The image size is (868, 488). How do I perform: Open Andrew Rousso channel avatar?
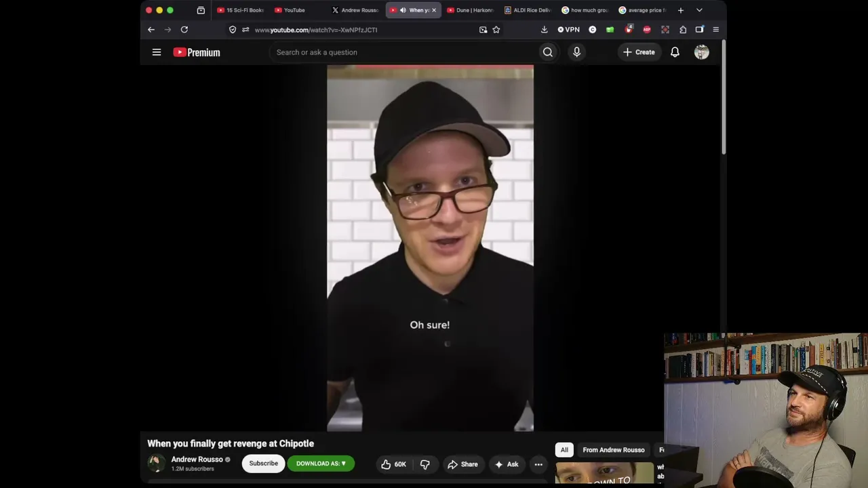tap(157, 464)
